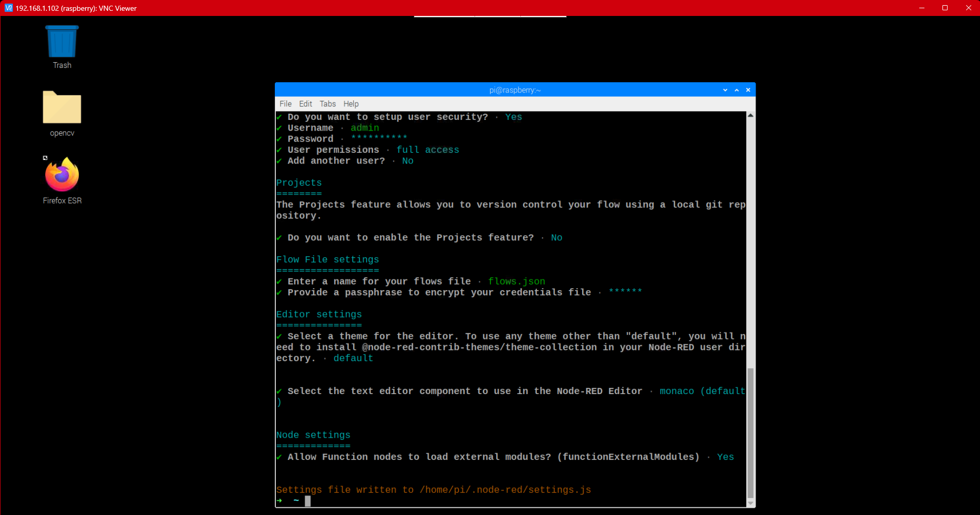
Task: Focus the terminal command prompt cursor
Action: 308,501
